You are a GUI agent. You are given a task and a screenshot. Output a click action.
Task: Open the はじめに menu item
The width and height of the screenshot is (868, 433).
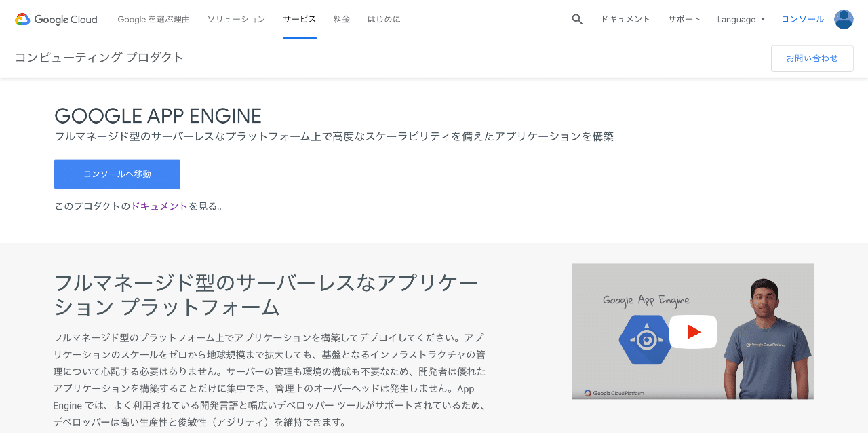click(x=384, y=19)
